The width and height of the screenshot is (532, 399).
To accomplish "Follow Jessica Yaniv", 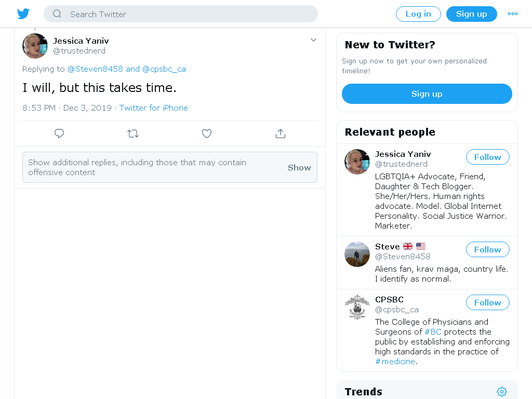I will click(x=487, y=157).
